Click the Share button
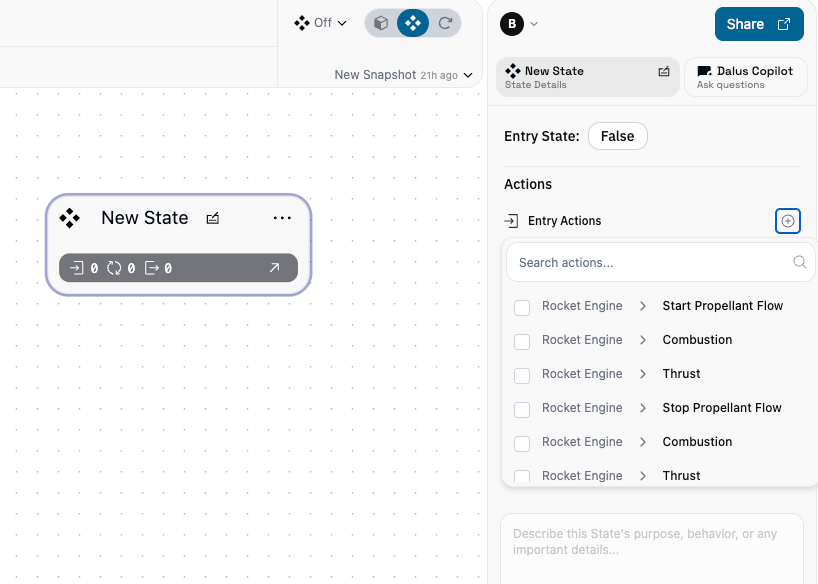 759,24
